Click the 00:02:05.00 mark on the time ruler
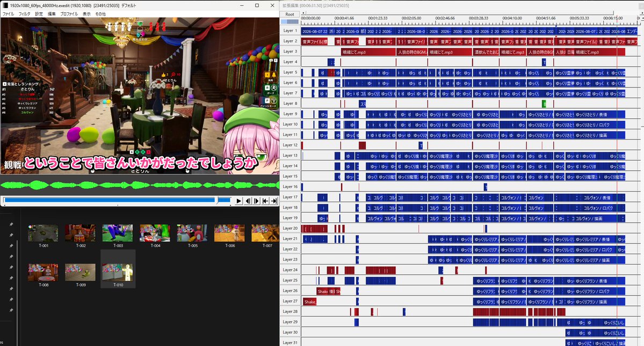This screenshot has width=644, height=346. (411, 18)
